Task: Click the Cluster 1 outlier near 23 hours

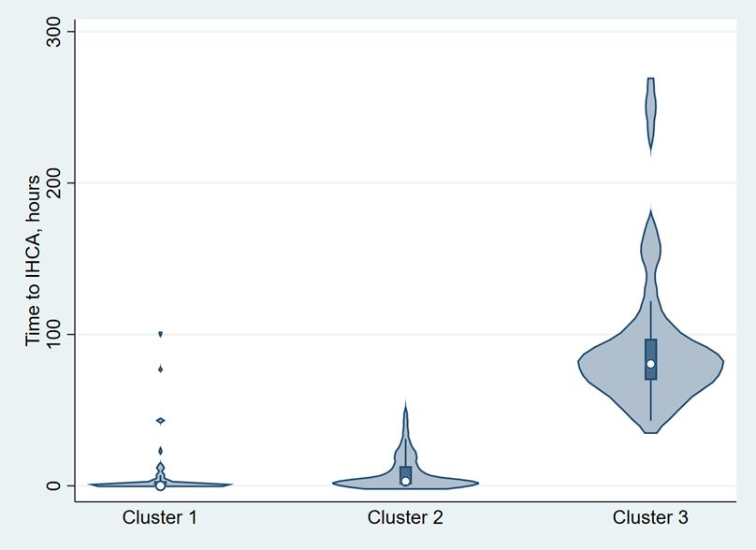Action: click(160, 451)
